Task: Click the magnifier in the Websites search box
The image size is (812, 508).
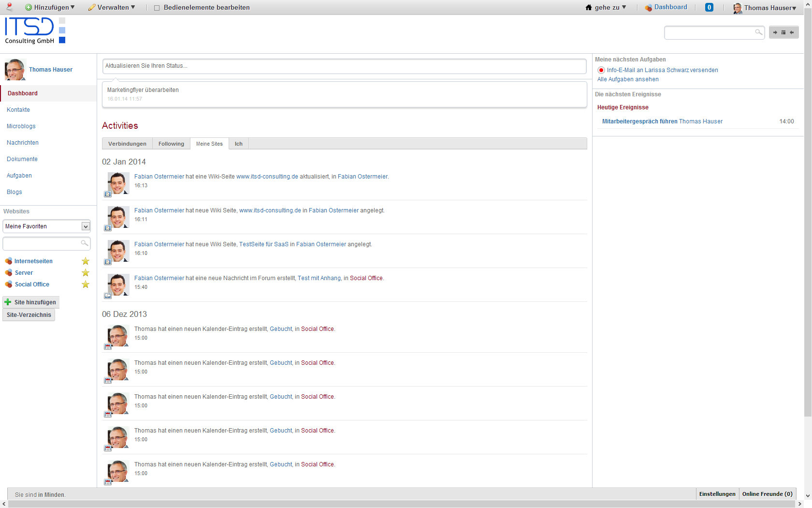Action: [84, 243]
